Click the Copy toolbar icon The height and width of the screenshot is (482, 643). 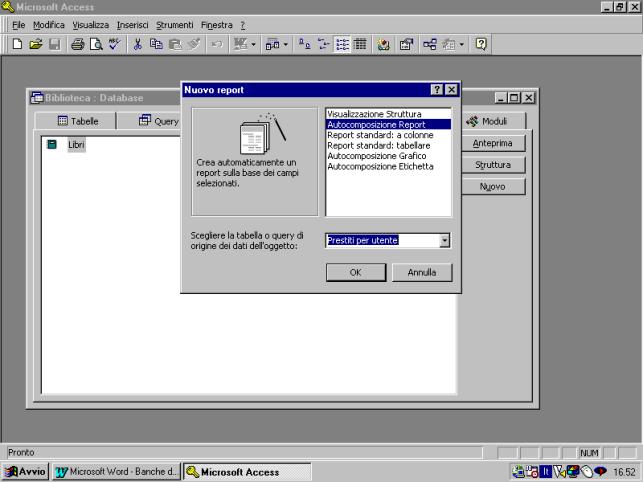156,44
